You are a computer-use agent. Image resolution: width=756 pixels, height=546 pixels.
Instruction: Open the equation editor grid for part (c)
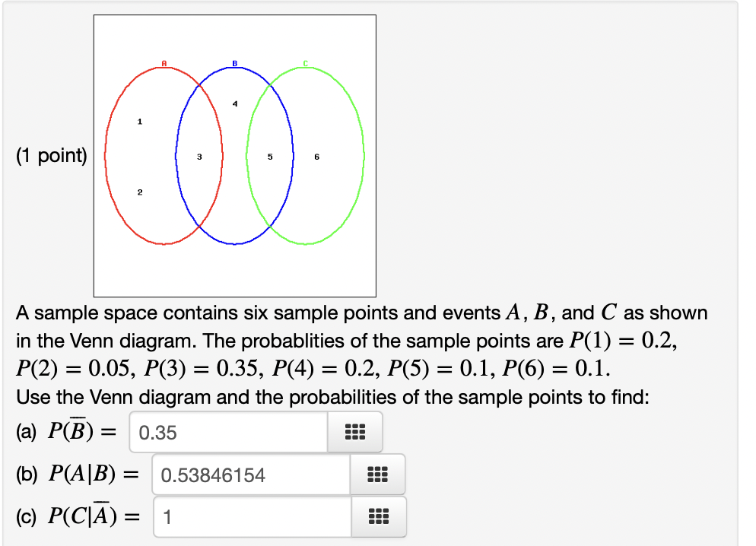[379, 516]
